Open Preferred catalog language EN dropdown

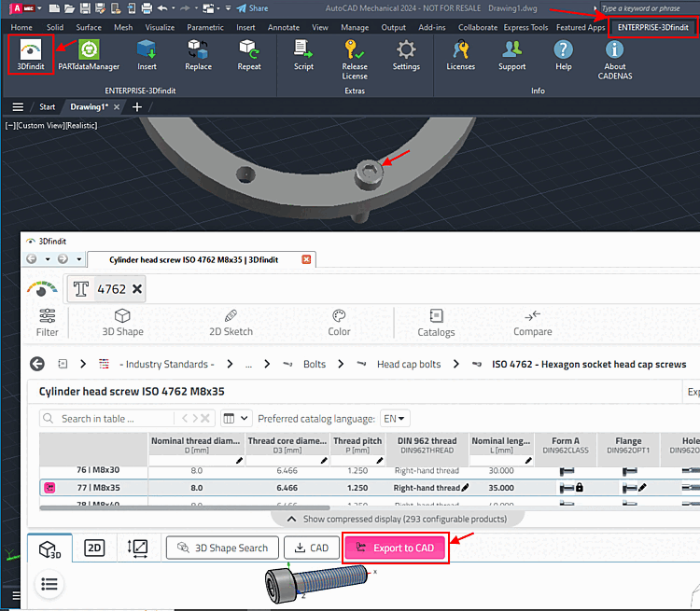click(x=395, y=419)
